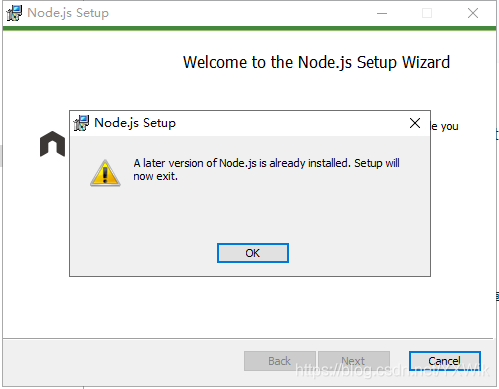Viewport: 499px width, 389px height.
Task: Click the grayed-out Back button
Action: pos(280,361)
